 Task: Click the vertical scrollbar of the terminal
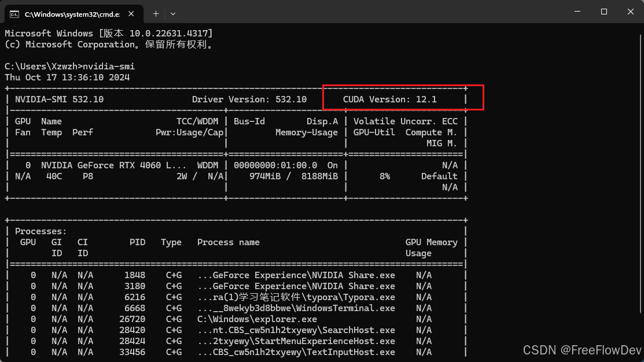(x=641, y=172)
